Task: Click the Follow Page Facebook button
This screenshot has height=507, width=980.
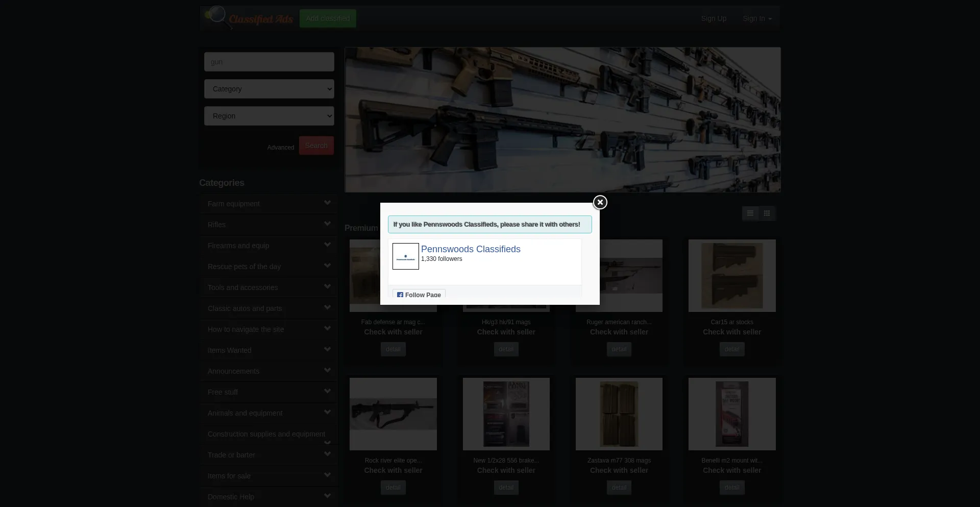Action: (419, 295)
